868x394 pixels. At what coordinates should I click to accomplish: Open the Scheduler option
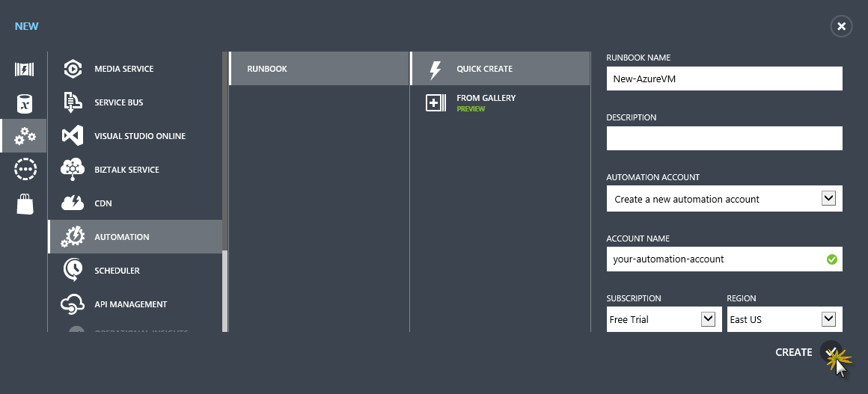[x=135, y=271]
